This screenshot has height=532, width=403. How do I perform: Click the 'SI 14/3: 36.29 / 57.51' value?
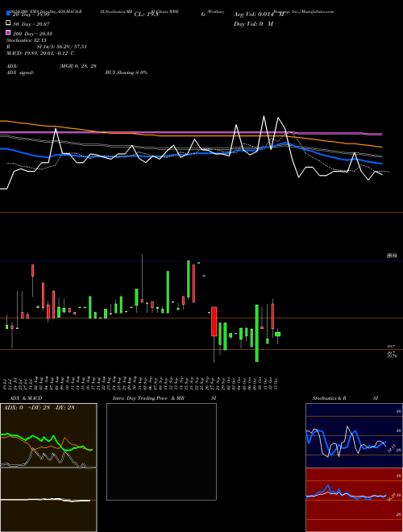click(x=62, y=47)
